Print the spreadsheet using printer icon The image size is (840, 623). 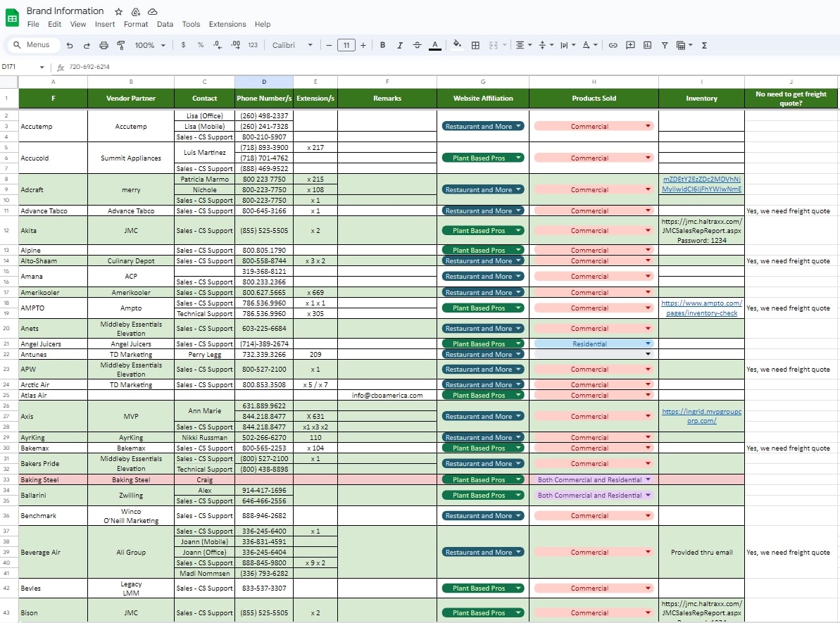click(104, 46)
